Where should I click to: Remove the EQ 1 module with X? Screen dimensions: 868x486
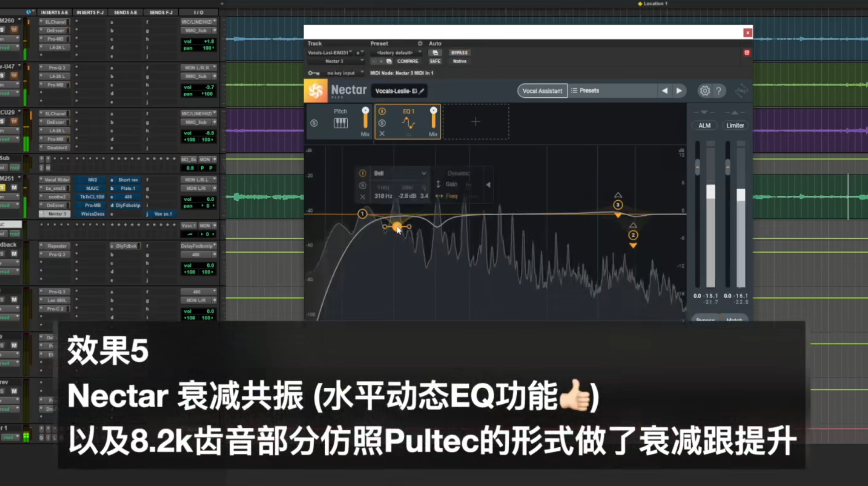click(x=382, y=133)
